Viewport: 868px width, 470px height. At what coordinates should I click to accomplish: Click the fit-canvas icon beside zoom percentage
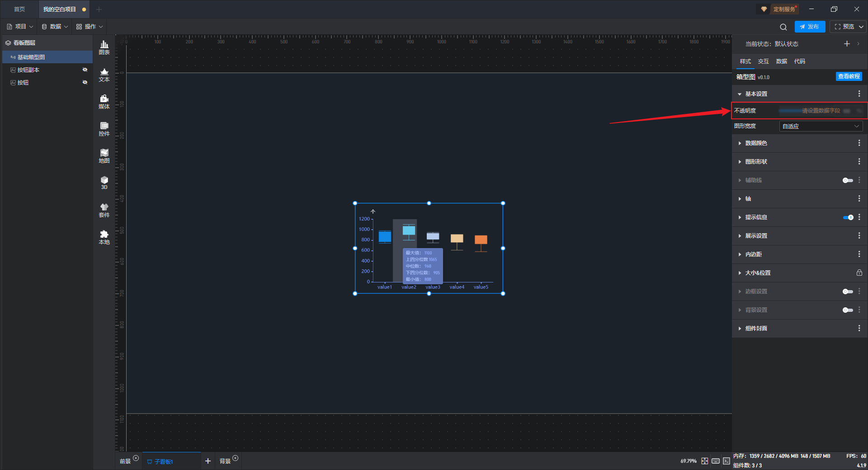click(705, 461)
